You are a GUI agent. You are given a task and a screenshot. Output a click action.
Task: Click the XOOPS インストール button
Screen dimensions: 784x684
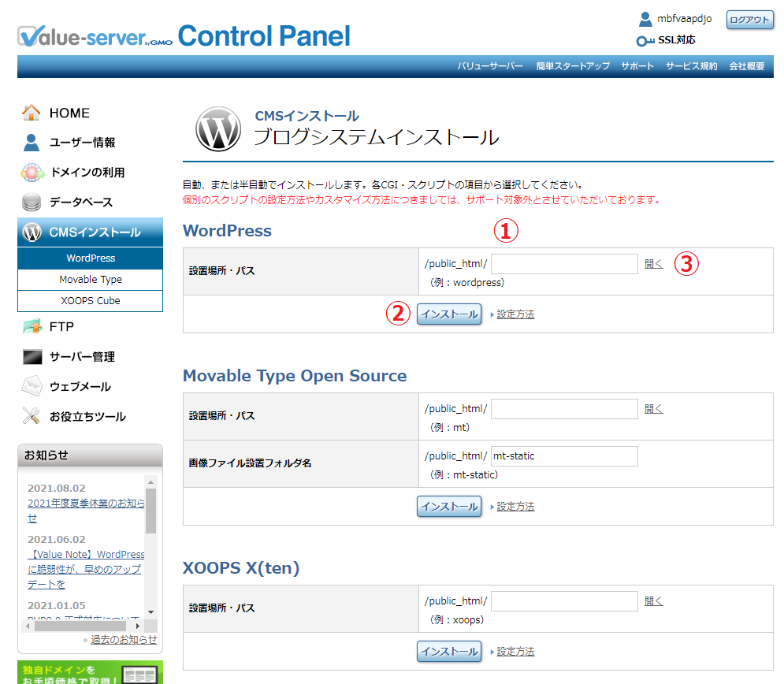point(449,652)
